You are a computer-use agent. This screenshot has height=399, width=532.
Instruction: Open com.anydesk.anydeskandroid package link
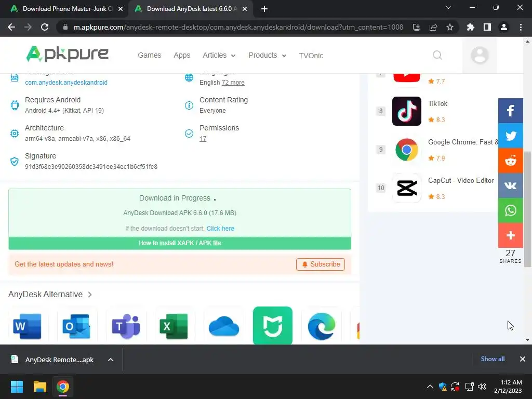point(66,83)
